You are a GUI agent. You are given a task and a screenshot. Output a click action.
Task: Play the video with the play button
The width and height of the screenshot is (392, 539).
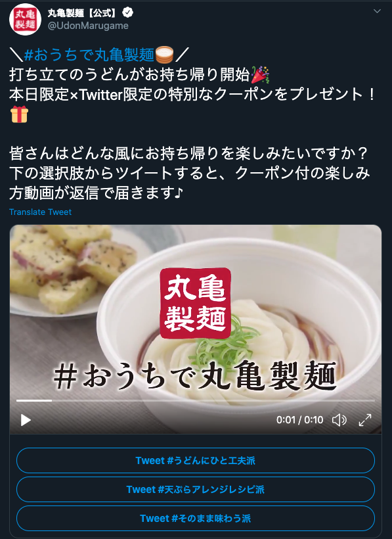coord(26,420)
